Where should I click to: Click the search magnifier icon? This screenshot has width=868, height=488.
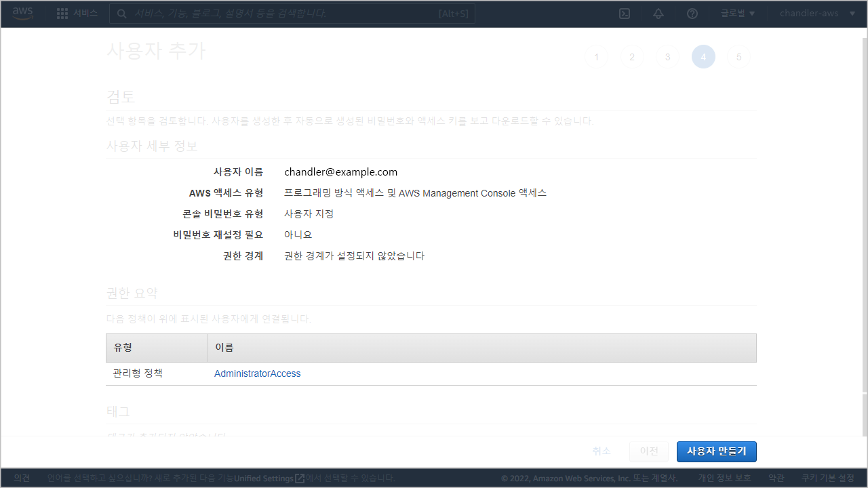point(121,14)
